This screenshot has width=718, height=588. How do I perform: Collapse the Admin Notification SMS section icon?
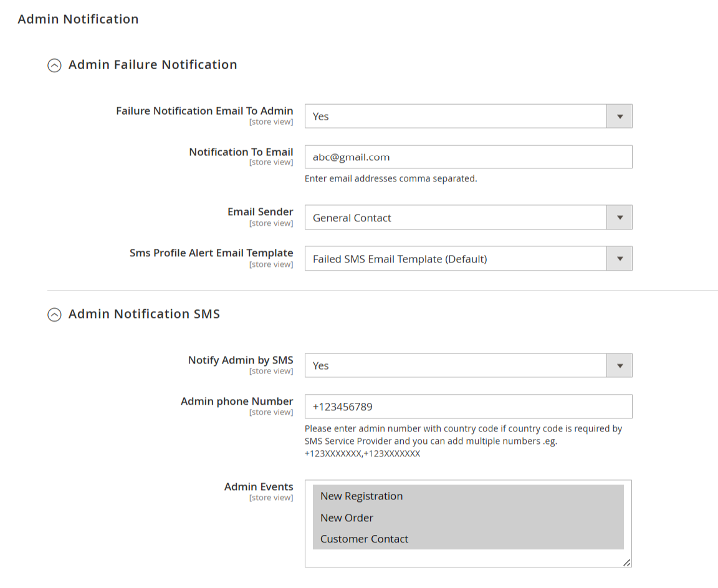pos(54,315)
